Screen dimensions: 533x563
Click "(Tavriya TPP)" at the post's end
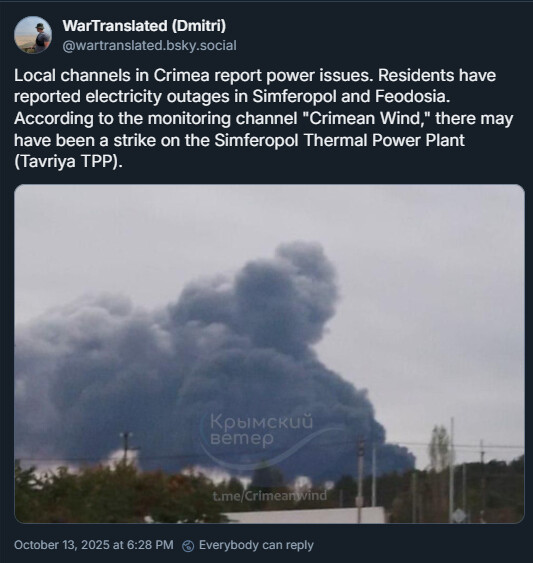click(x=68, y=162)
